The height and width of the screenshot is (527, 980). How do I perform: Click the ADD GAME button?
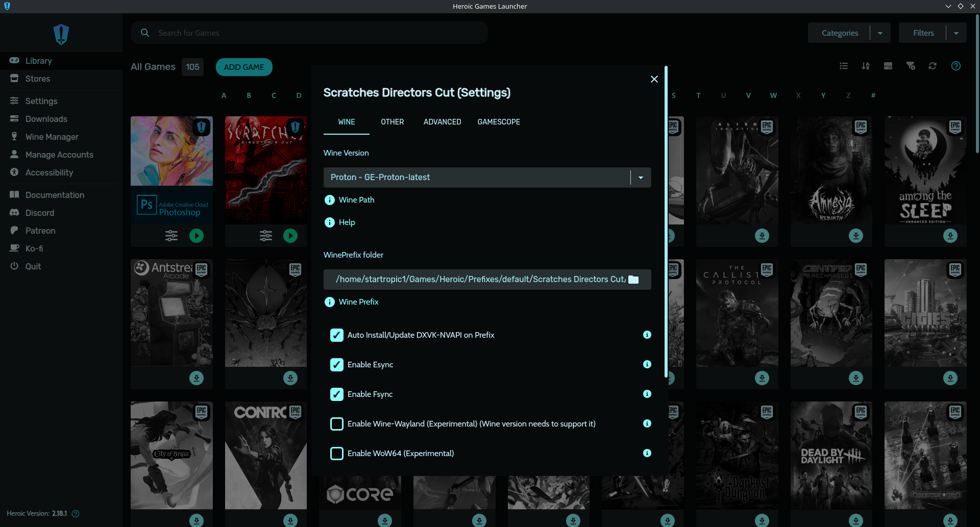tap(243, 67)
